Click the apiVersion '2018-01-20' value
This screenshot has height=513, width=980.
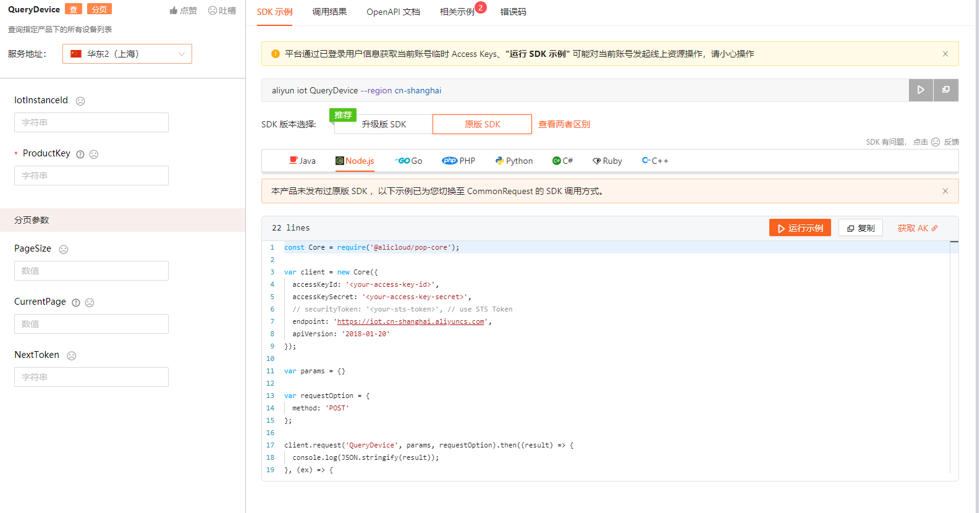pos(366,334)
